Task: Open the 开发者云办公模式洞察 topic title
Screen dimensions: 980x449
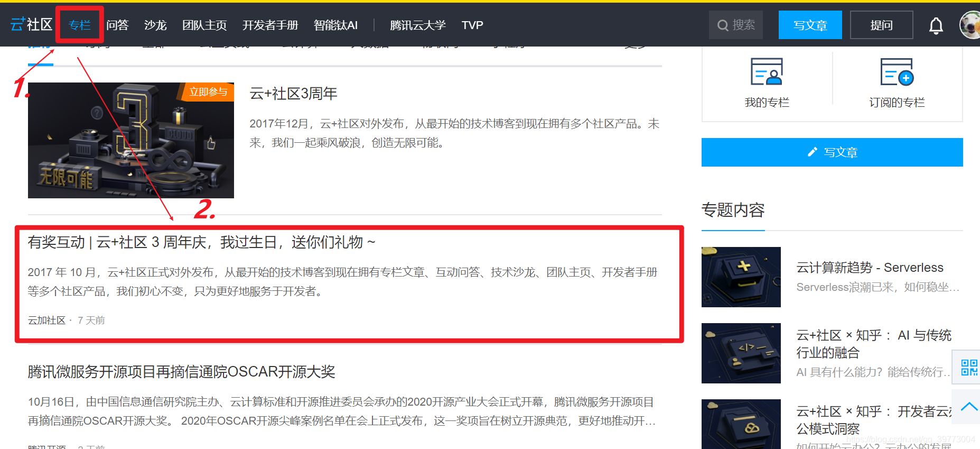Action: click(x=874, y=420)
